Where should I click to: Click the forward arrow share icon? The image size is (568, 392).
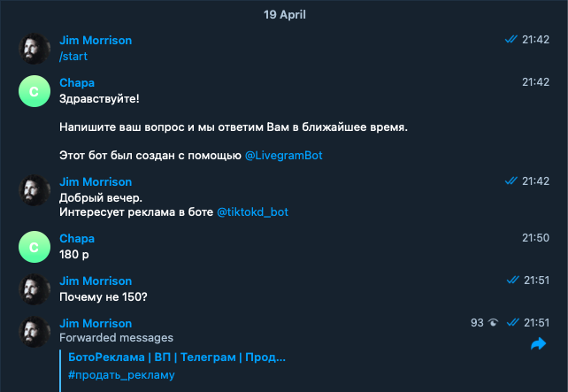[538, 344]
